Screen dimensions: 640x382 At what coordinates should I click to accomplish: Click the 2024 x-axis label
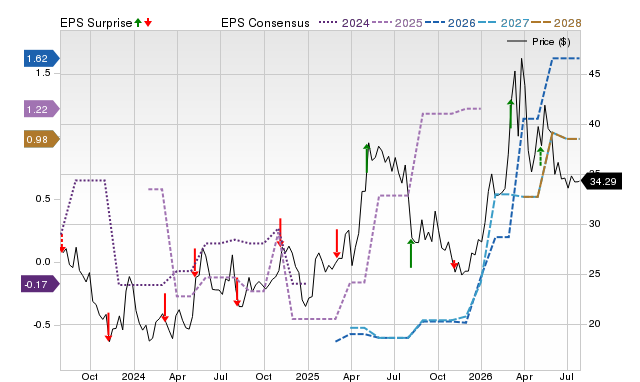(133, 376)
